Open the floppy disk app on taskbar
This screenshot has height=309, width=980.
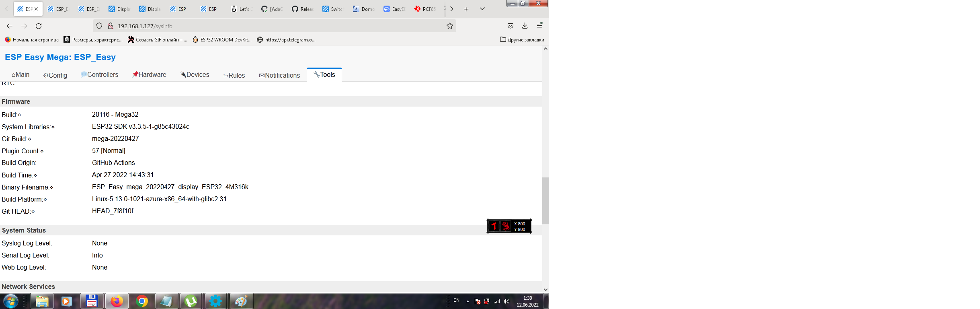coord(92,301)
